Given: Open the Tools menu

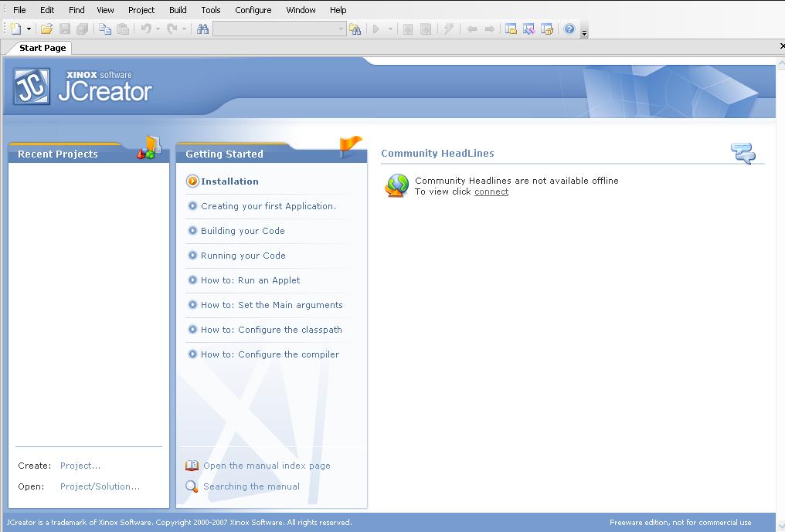Looking at the screenshot, I should pos(211,10).
